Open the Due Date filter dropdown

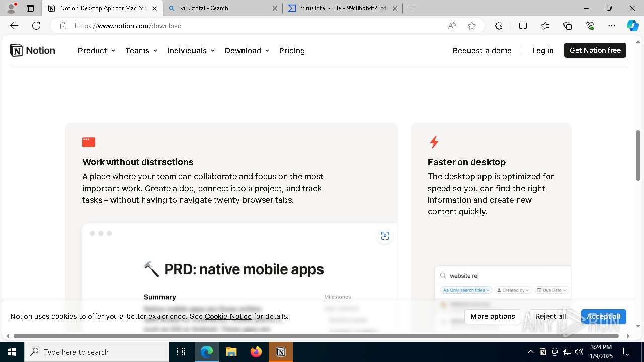tap(551, 290)
